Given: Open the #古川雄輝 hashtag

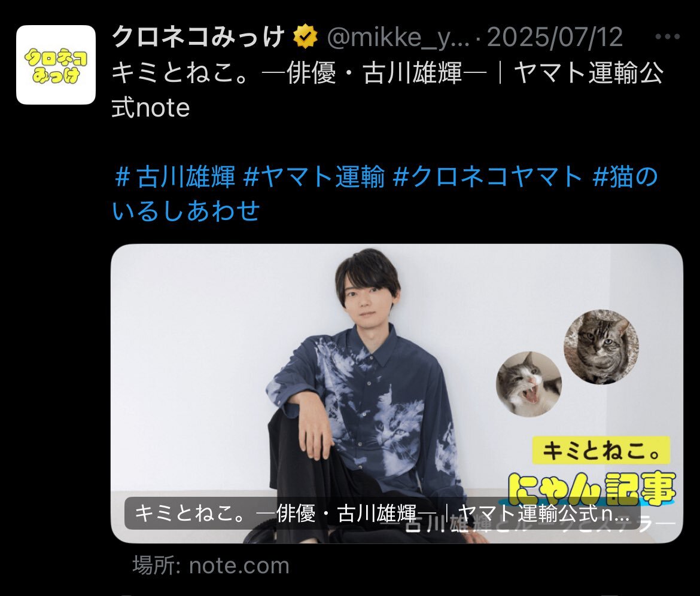Looking at the screenshot, I should [x=175, y=177].
